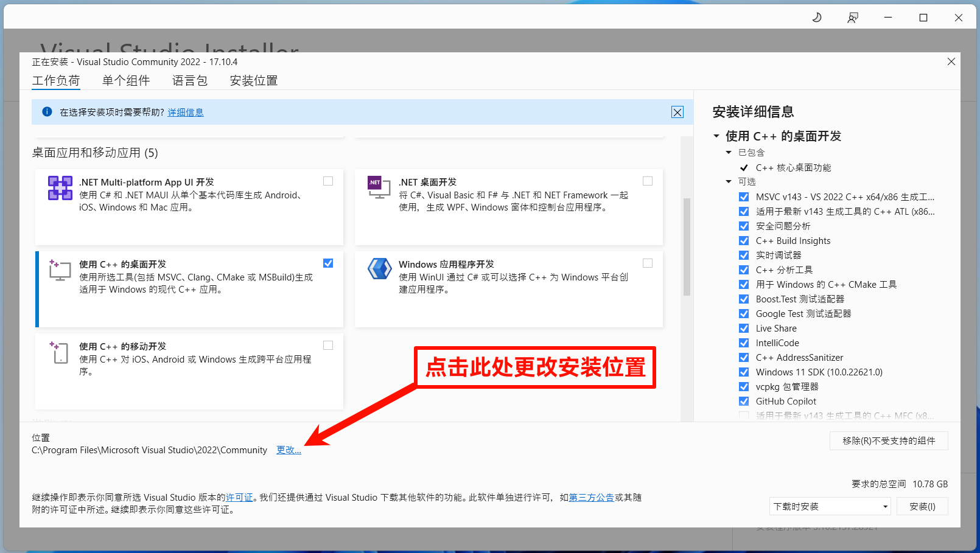Click the C++ desktop development workload icon
This screenshot has height=553, width=980.
click(x=60, y=270)
